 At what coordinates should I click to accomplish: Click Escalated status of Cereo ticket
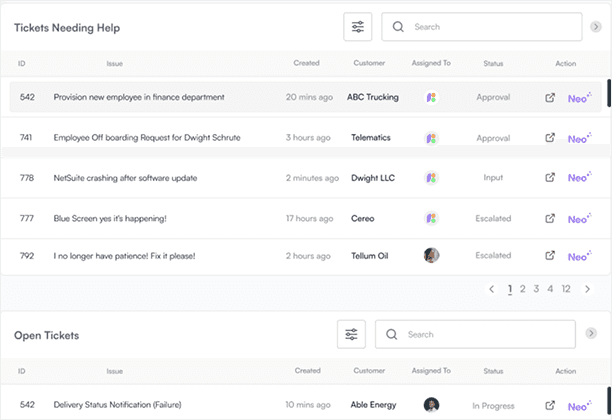(493, 218)
